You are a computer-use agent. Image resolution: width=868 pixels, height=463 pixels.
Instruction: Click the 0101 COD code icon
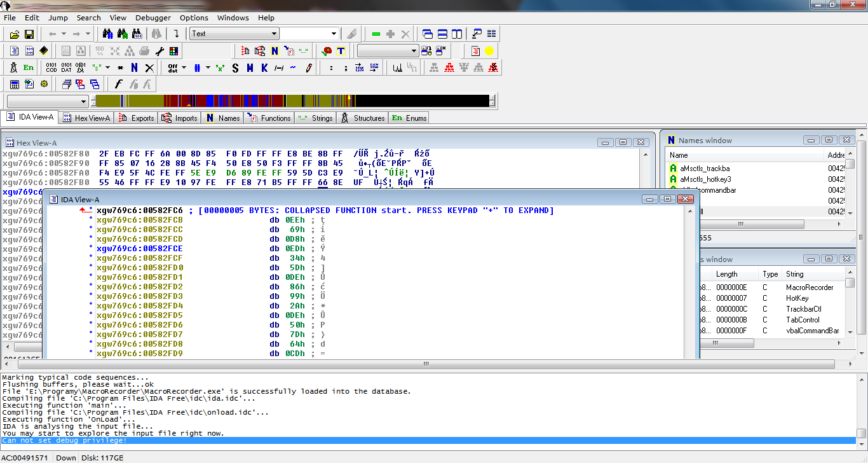[x=51, y=67]
